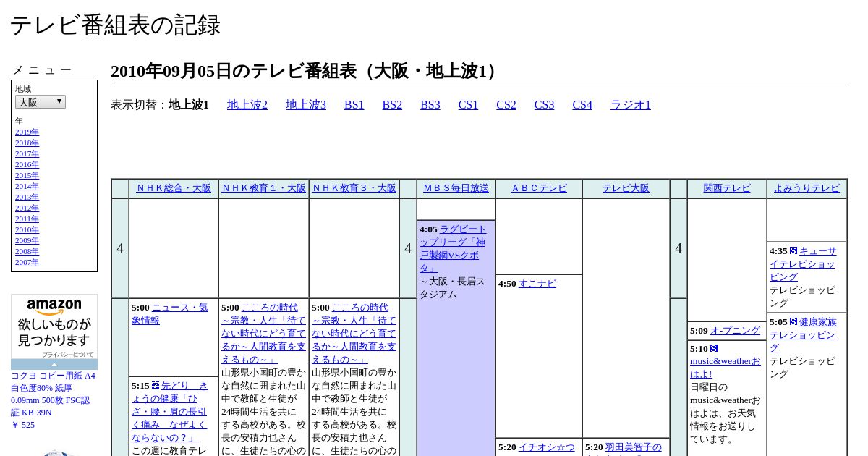Switch view to BS1

point(354,105)
